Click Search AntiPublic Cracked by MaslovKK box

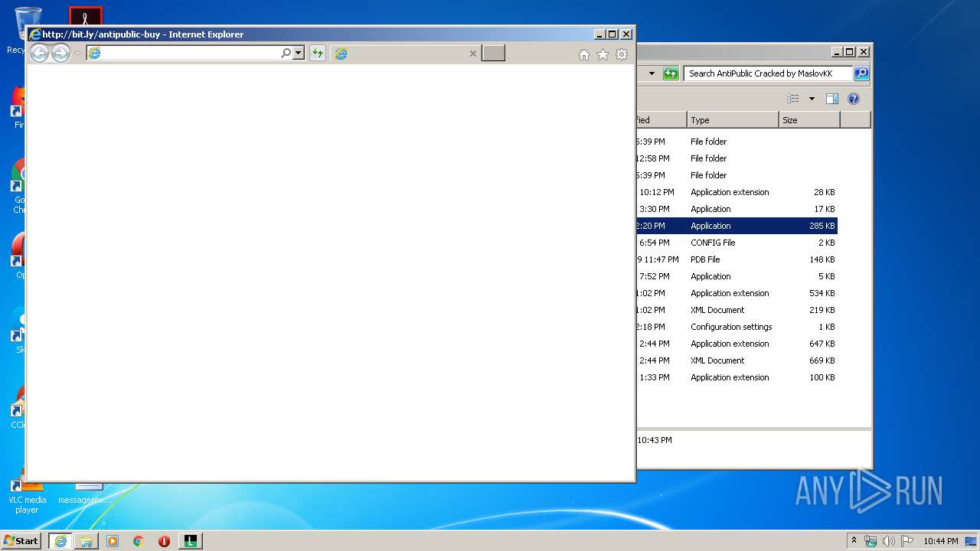(x=768, y=73)
